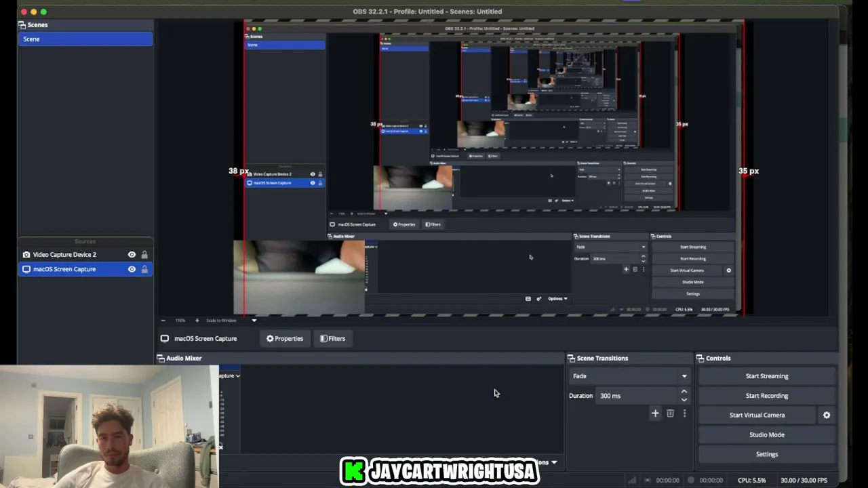Open source Filters

point(332,339)
